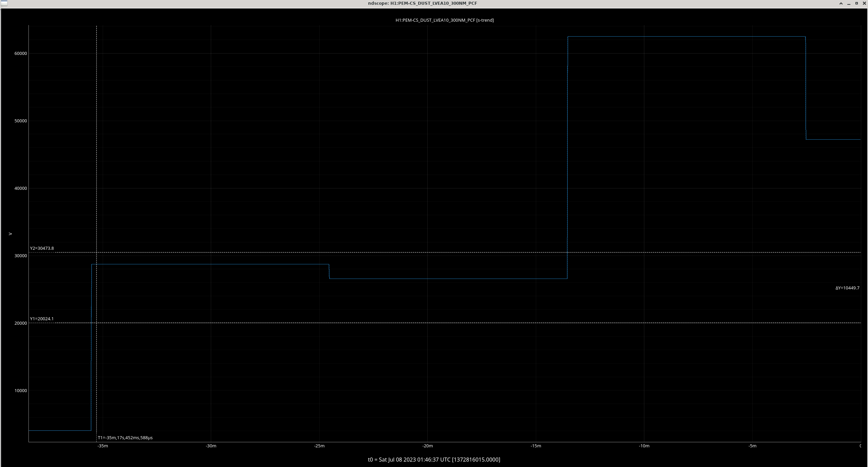Click the -20m tick on time axis
The image size is (868, 467).
pos(427,446)
